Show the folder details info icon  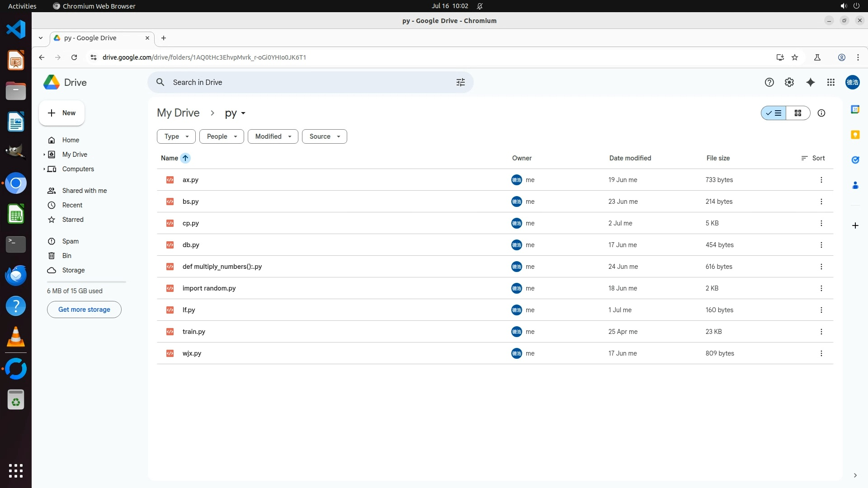pyautogui.click(x=821, y=113)
